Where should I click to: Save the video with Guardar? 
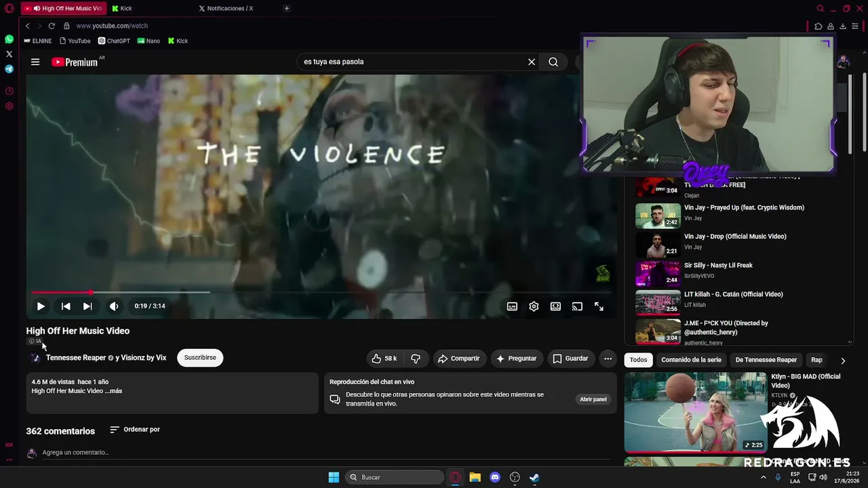pyautogui.click(x=570, y=359)
